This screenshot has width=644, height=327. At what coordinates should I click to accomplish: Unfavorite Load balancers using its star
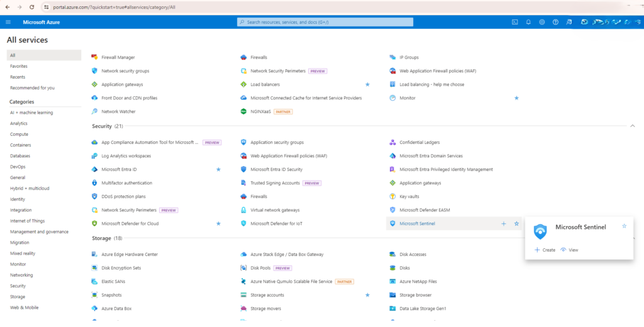click(x=367, y=84)
